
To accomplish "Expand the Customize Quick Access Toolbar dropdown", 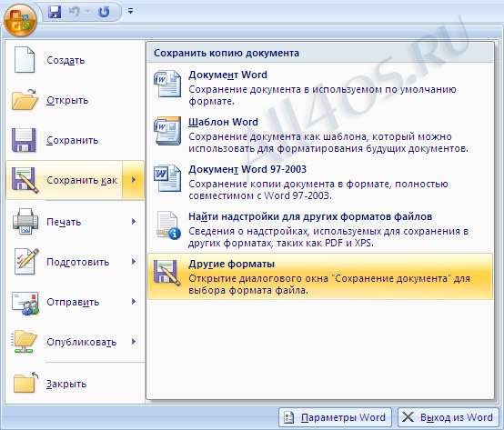I will tap(130, 12).
